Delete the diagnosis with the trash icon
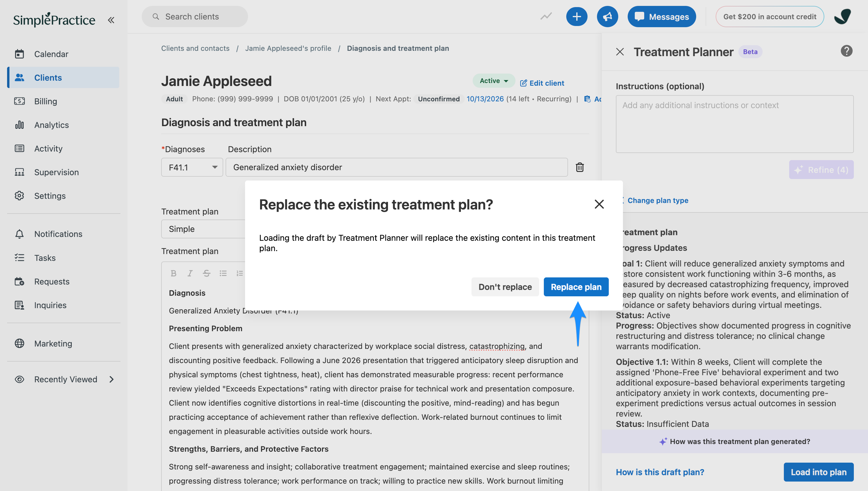This screenshot has width=868, height=491. coord(580,167)
